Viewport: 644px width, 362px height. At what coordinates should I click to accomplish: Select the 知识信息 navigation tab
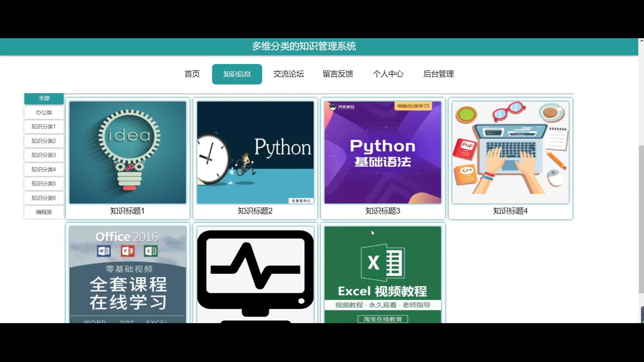[x=237, y=74]
